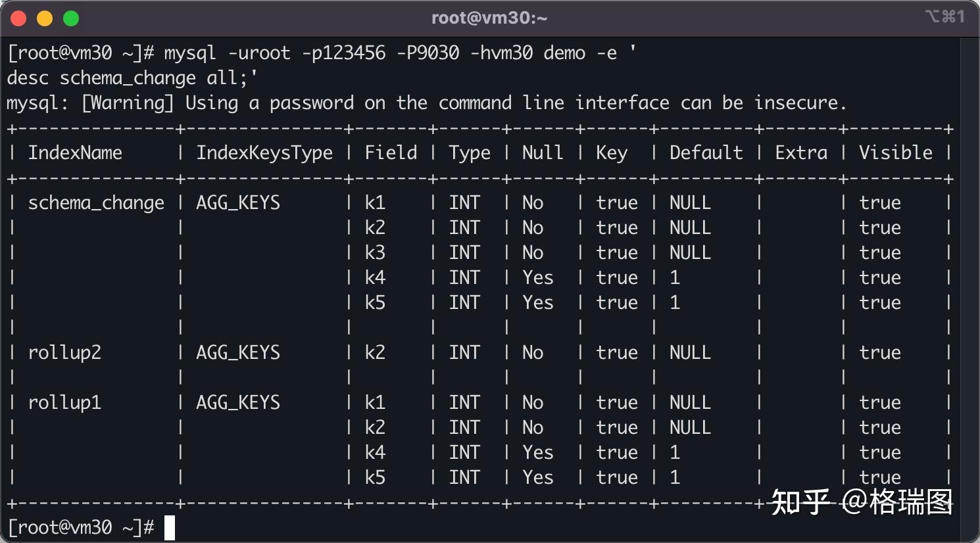Screen dimensions: 980x543
Task: Click the k3 field in schema_change rows
Action: [x=375, y=253]
